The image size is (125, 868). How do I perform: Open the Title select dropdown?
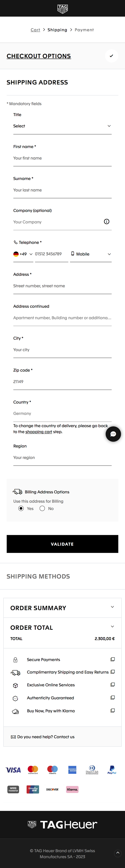62,126
